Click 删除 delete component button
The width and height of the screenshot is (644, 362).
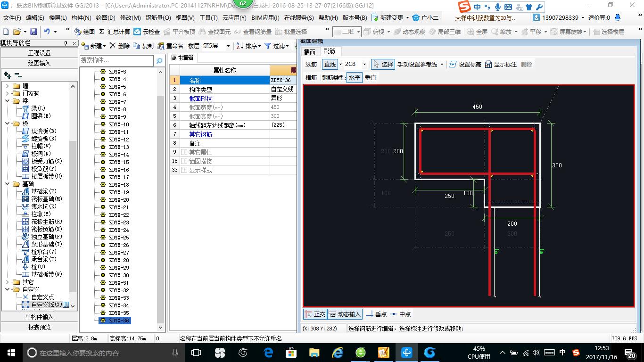click(120, 46)
